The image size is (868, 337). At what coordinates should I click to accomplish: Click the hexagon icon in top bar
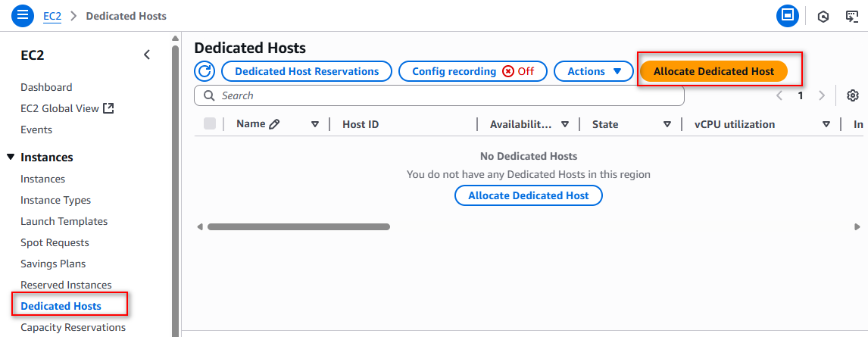(823, 17)
